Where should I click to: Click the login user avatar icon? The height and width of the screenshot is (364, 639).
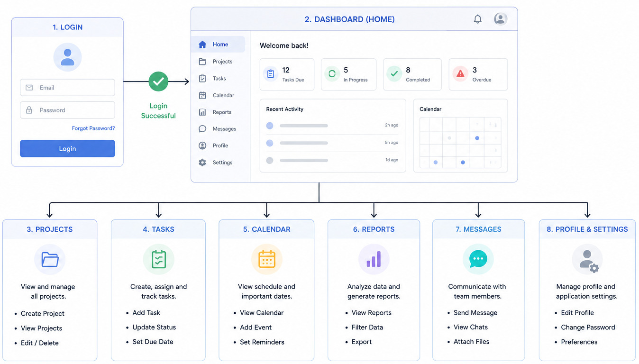(67, 57)
